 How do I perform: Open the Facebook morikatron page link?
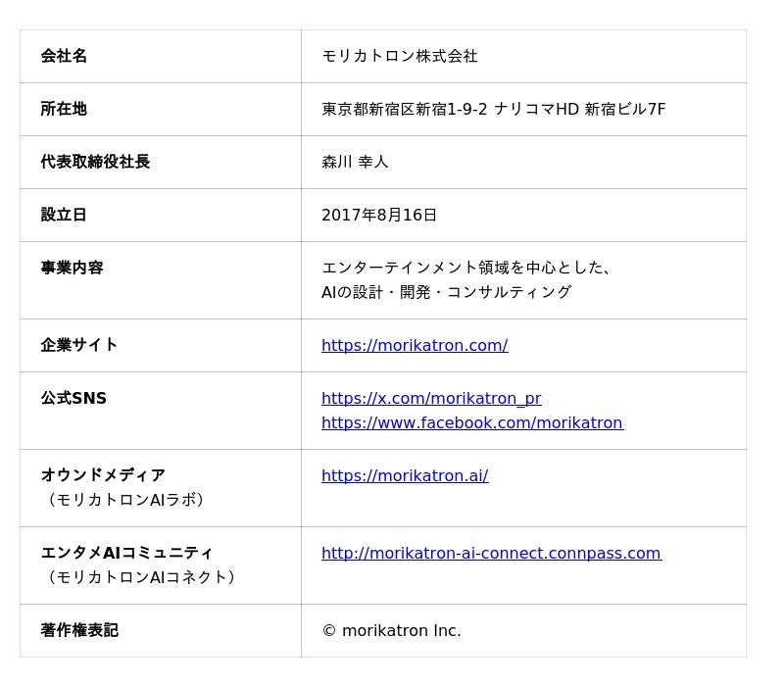(x=471, y=422)
